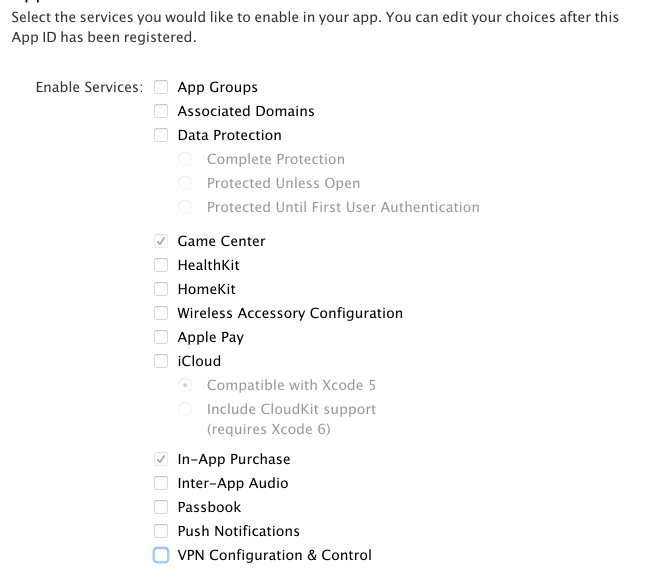The width and height of the screenshot is (656, 585).
Task: Enable the App Groups checkbox
Action: click(x=161, y=87)
